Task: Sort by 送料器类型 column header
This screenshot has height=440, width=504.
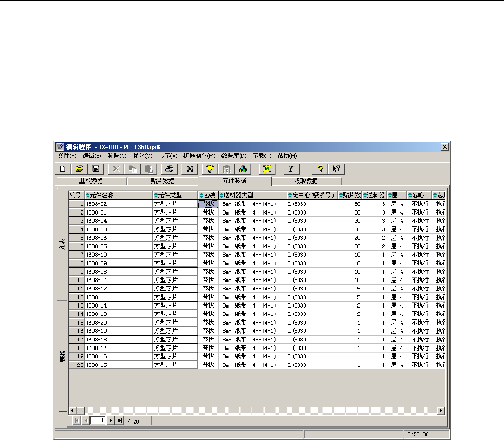Action: tap(252, 195)
